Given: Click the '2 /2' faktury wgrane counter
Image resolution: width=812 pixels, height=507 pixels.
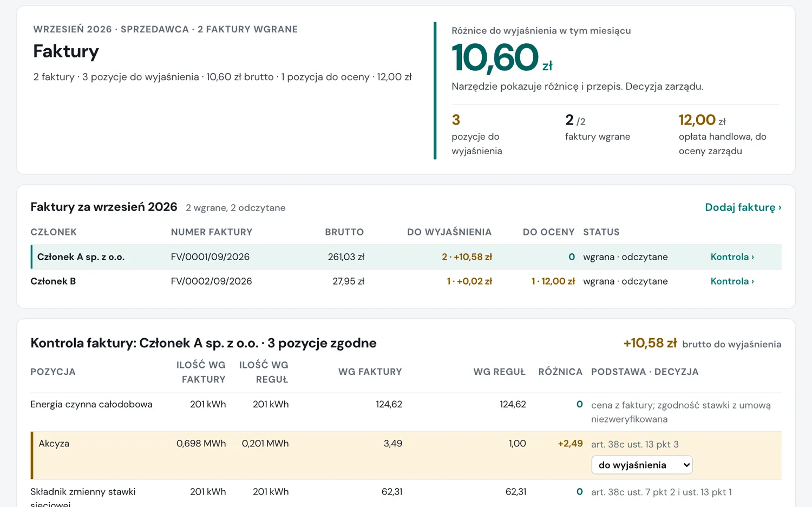Looking at the screenshot, I should click(575, 120).
